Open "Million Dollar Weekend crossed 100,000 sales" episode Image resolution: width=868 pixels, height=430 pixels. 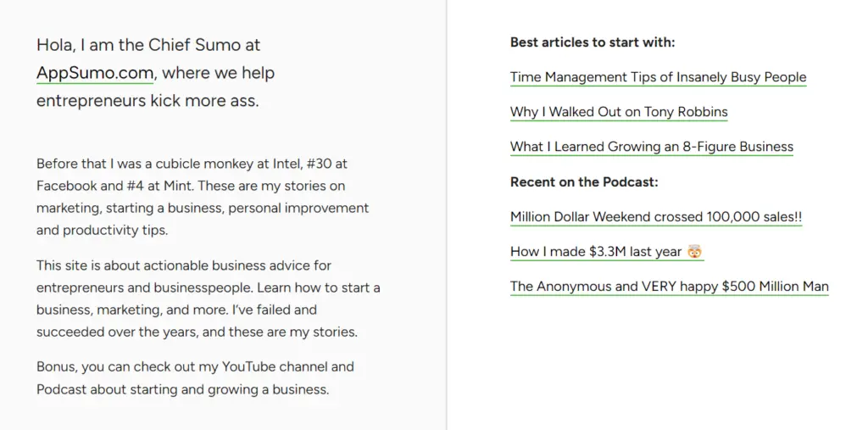point(655,217)
